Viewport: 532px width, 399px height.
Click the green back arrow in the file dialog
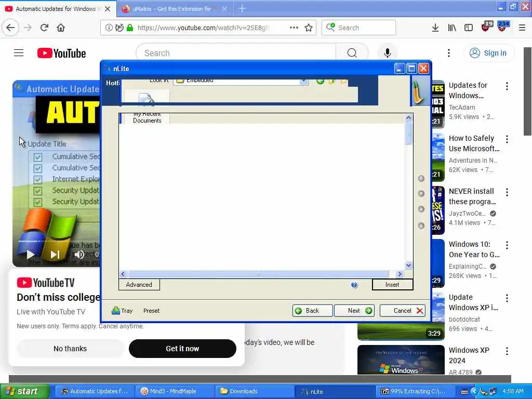320,81
